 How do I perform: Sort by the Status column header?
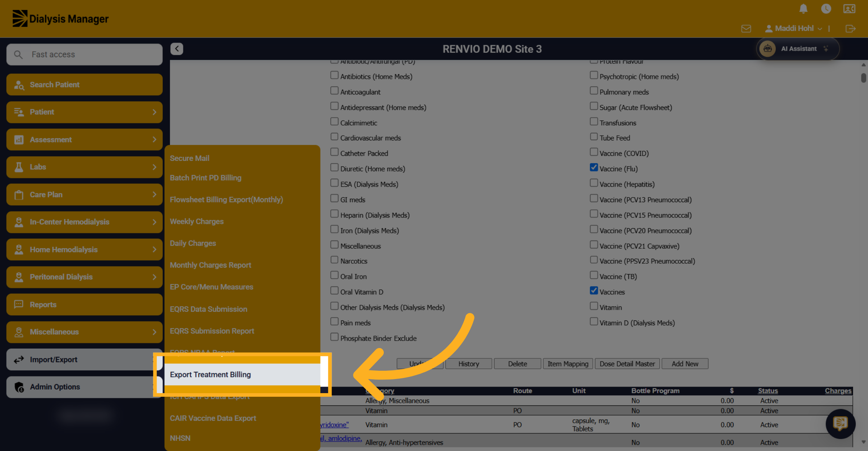pyautogui.click(x=768, y=391)
